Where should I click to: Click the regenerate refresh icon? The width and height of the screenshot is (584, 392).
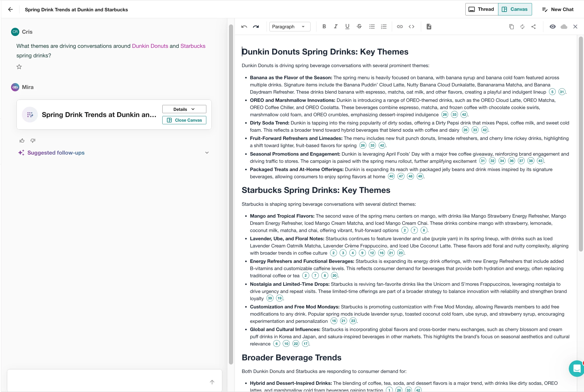(523, 27)
